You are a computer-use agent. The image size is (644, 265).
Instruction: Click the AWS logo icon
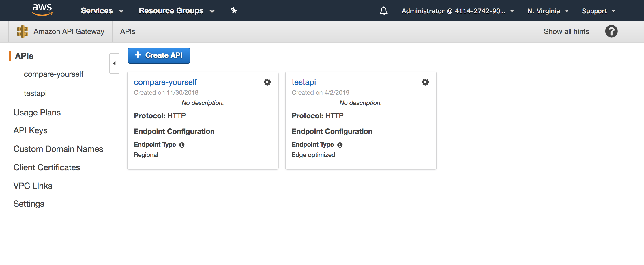click(42, 10)
